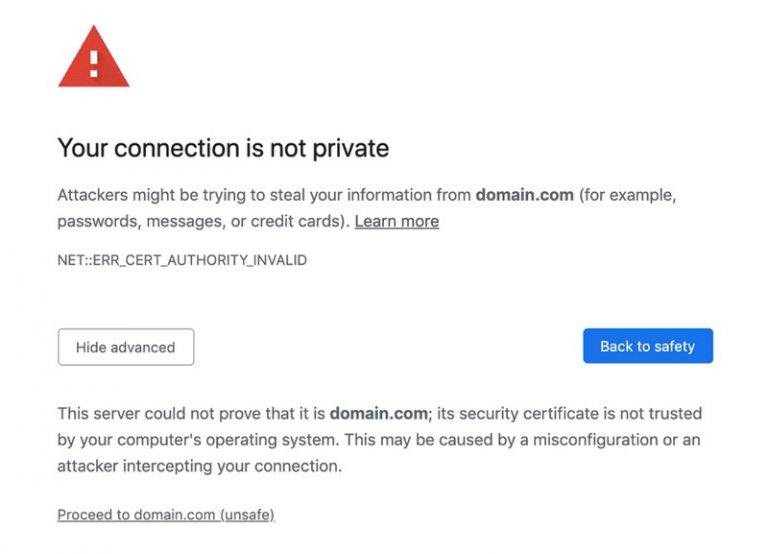Click the word 'misconfiguration' in advanced text
Viewport: 768px width, 554px height.
[598, 439]
